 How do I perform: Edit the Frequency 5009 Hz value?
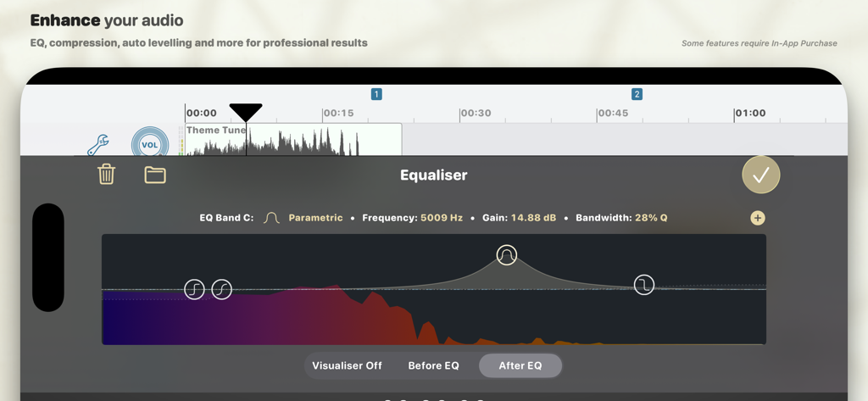click(x=441, y=218)
